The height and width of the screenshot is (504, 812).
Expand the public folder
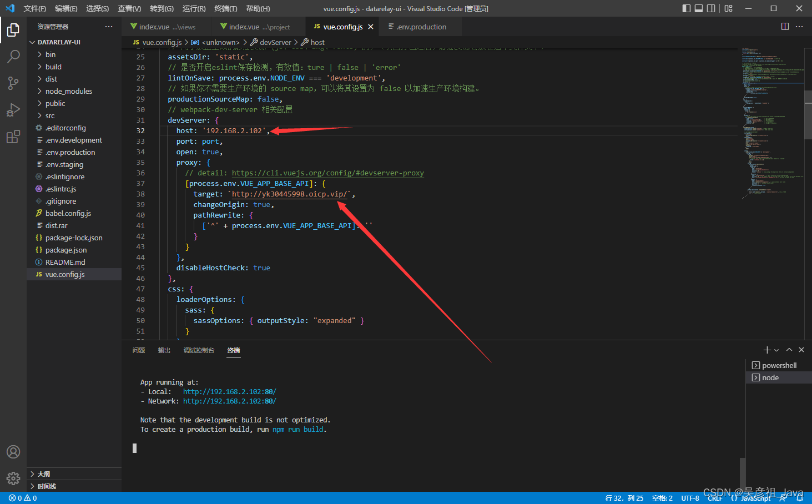[x=74, y=103]
